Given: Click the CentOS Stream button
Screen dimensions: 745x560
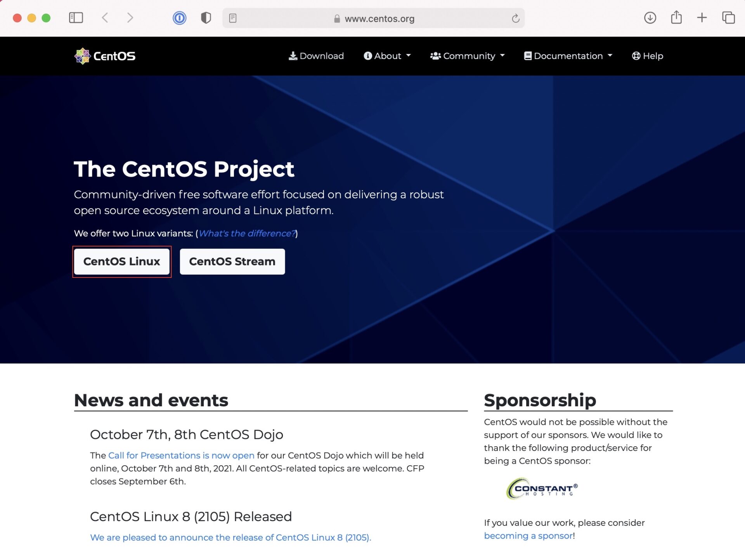Looking at the screenshot, I should [x=232, y=262].
